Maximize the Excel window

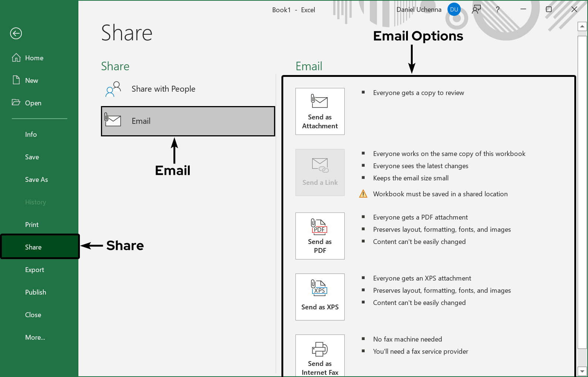click(549, 9)
